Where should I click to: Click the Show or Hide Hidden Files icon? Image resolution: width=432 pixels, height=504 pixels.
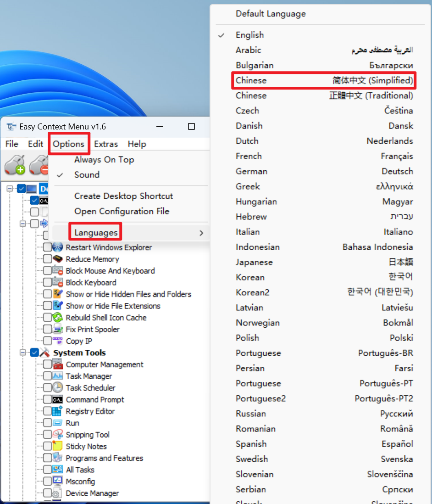[58, 294]
